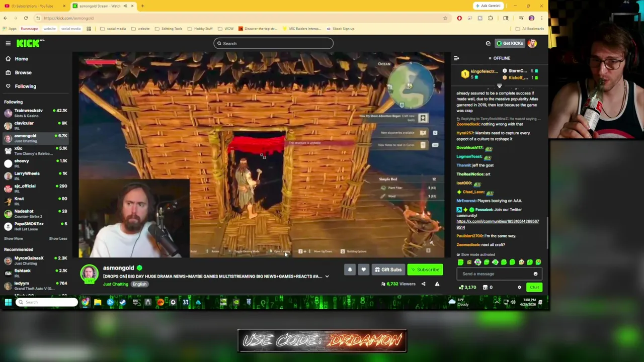Click the Windows taskbar search box

click(46, 302)
